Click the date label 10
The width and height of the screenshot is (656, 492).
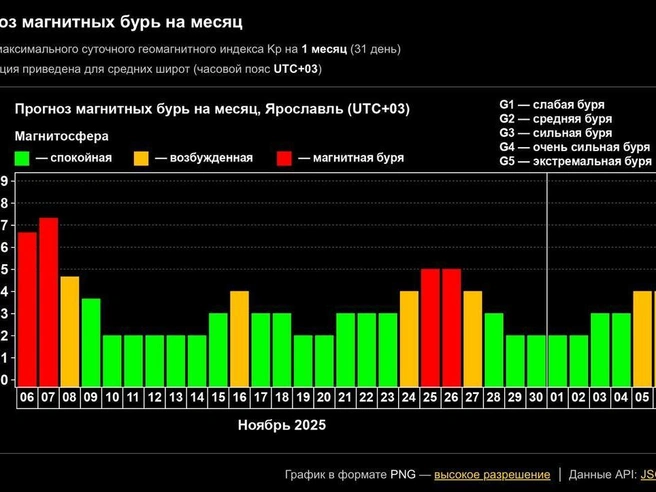[x=112, y=397]
